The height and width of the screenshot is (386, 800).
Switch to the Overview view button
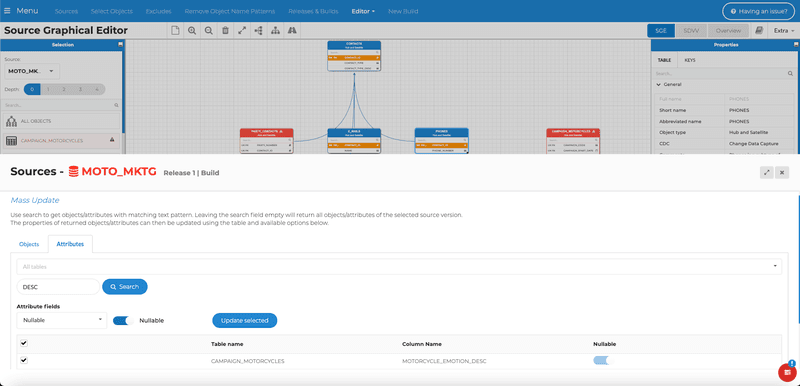tap(728, 31)
